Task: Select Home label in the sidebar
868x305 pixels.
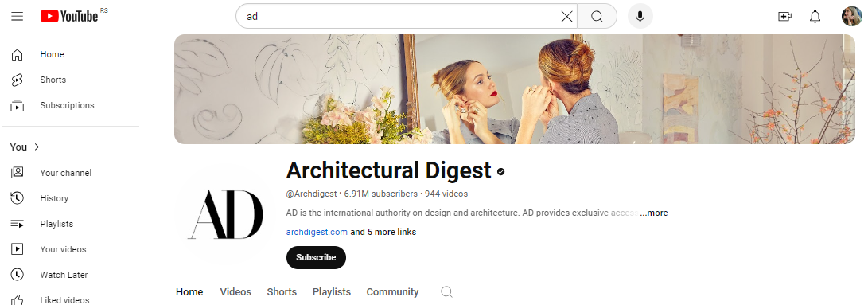Action: click(52, 54)
